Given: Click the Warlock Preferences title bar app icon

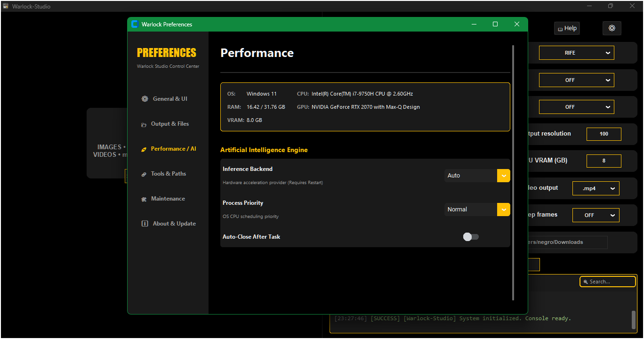Looking at the screenshot, I should 135,24.
